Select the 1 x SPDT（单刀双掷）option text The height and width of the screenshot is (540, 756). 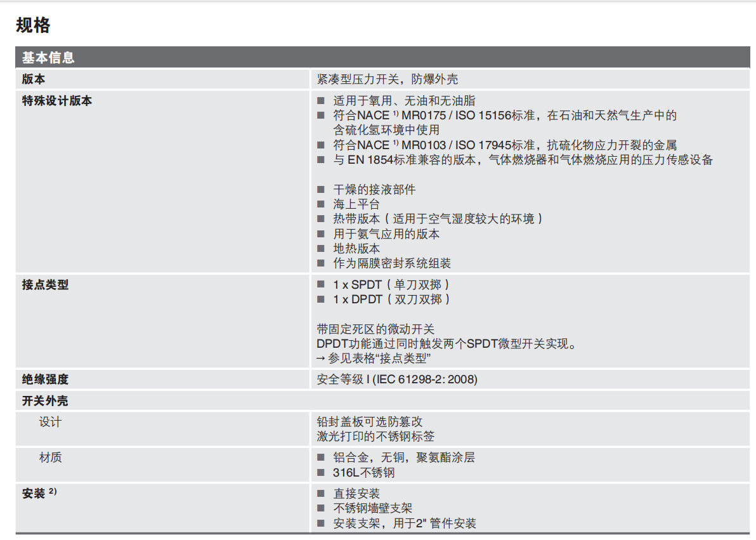point(391,285)
